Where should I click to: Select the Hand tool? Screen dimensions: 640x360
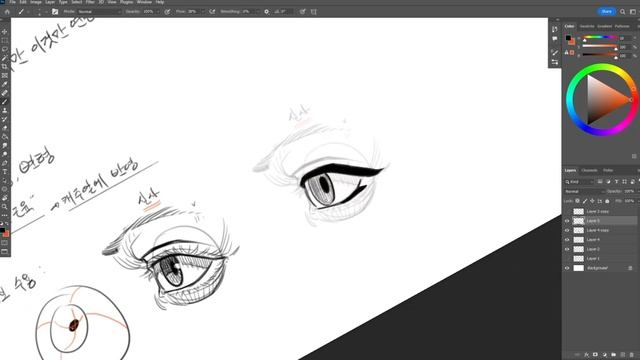click(x=4, y=198)
